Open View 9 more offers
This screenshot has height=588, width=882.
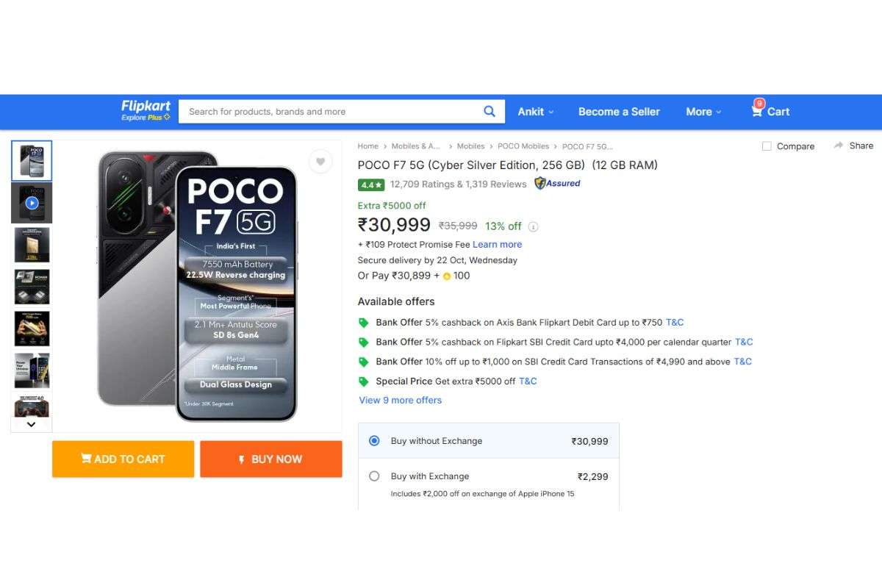tap(400, 400)
